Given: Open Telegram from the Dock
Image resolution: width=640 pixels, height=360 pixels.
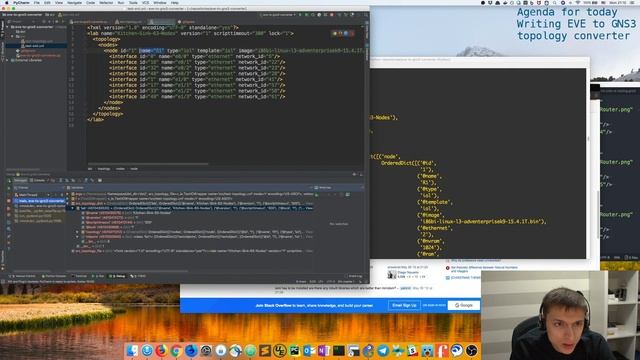Looking at the screenshot, I should 383,350.
